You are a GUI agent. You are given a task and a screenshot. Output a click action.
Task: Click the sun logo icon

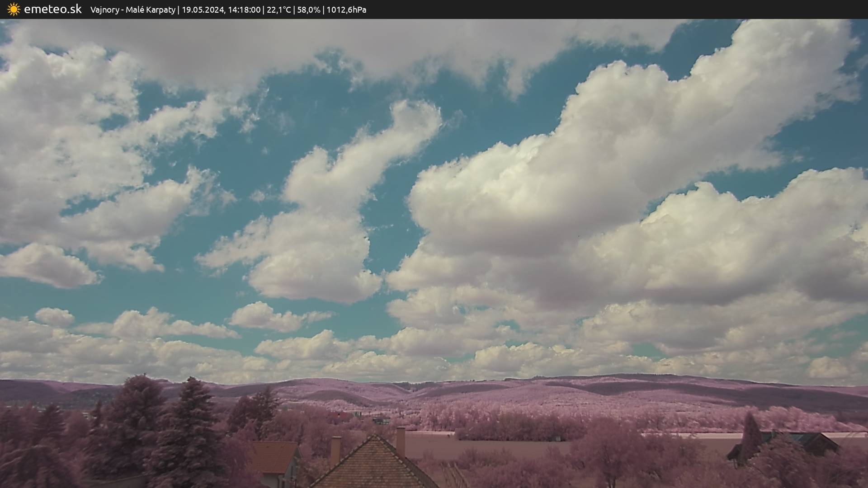[14, 9]
